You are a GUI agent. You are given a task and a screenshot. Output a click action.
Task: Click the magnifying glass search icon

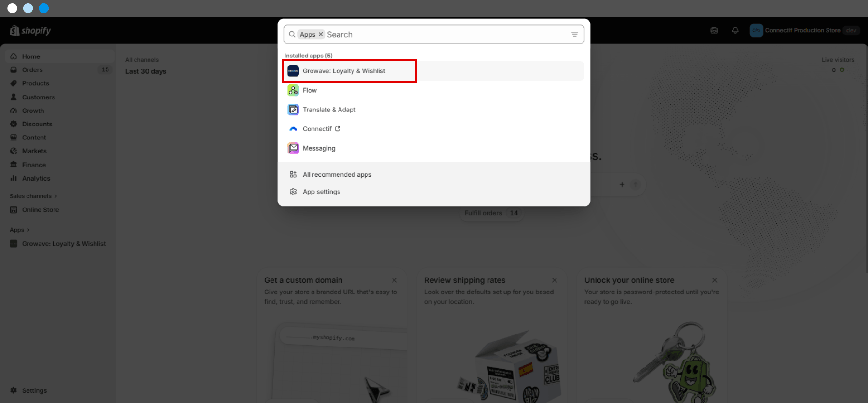[292, 34]
